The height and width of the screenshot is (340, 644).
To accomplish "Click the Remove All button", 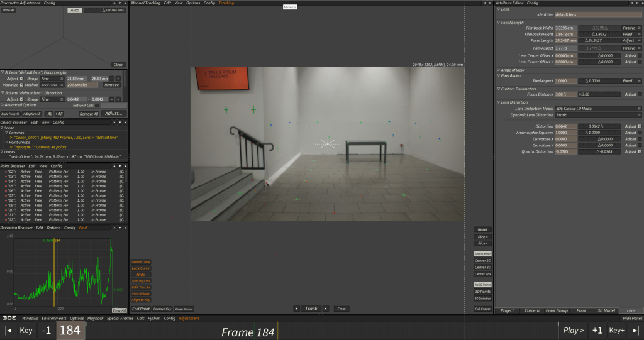I will (89, 114).
